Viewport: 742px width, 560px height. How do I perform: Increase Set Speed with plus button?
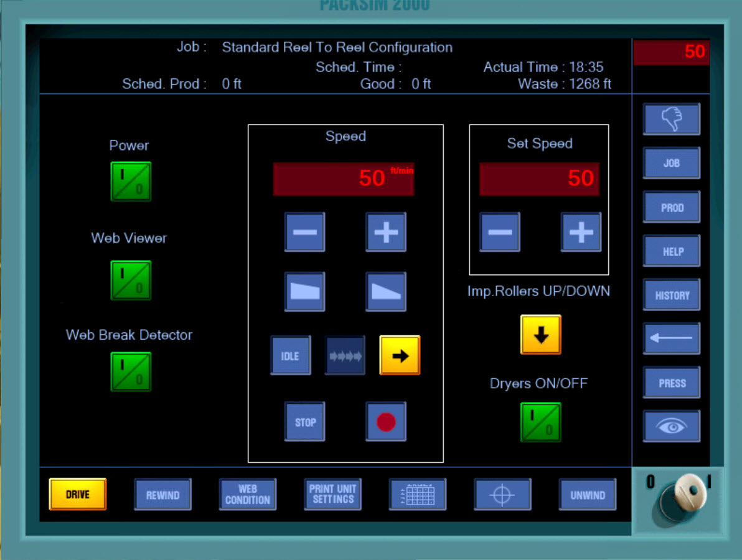581,232
